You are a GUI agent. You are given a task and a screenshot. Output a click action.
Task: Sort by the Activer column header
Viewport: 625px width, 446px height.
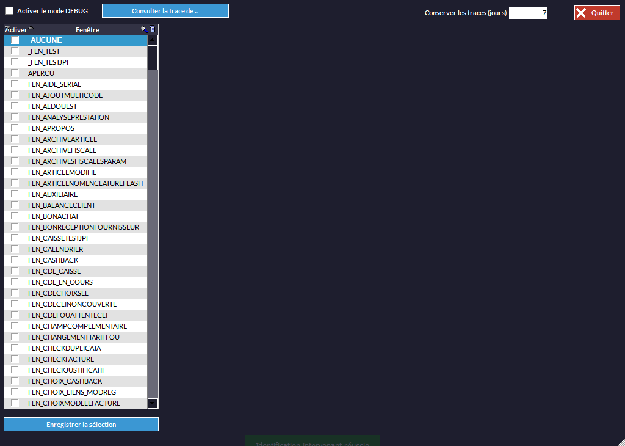(x=17, y=30)
